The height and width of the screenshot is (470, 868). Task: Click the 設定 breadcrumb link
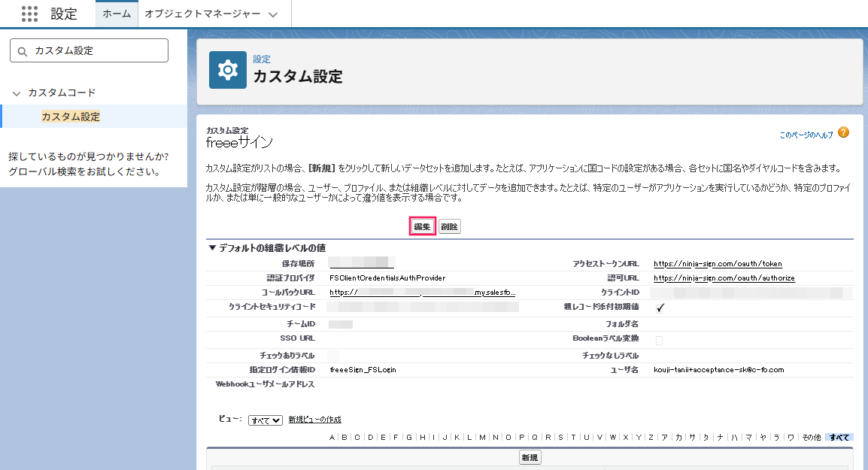tap(262, 59)
